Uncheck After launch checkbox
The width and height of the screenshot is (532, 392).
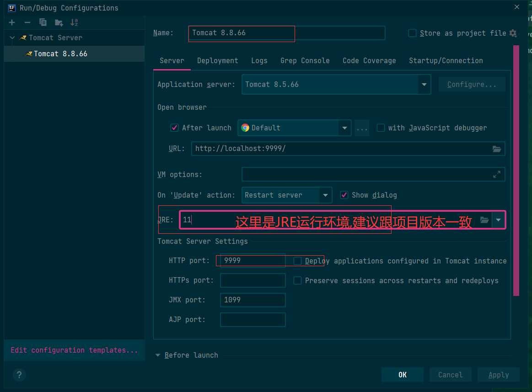(174, 128)
